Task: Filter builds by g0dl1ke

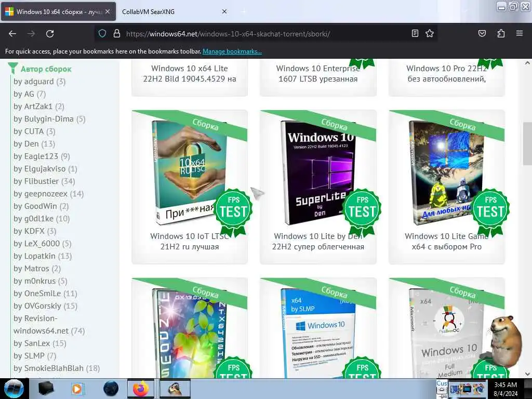Action: point(42,219)
